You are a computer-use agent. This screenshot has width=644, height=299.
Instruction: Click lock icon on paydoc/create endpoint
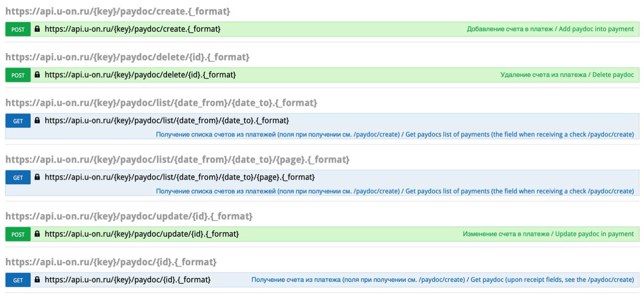pyautogui.click(x=37, y=29)
